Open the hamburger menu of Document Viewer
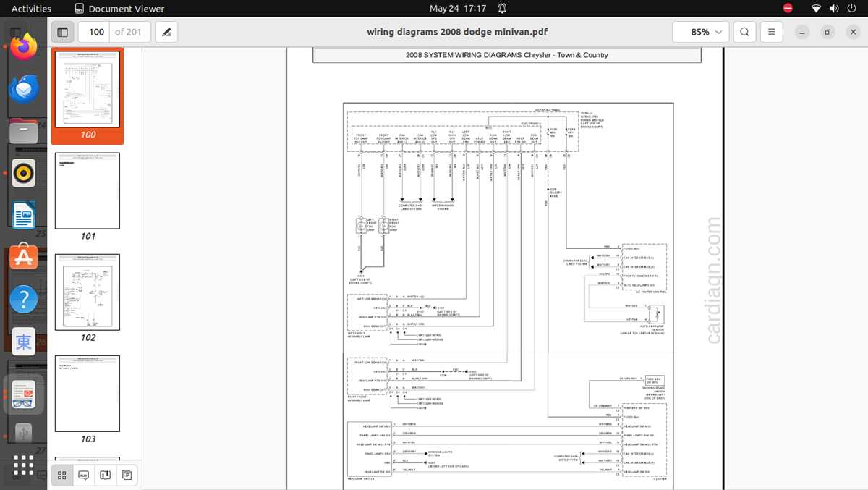The height and width of the screenshot is (490, 868). [x=772, y=32]
